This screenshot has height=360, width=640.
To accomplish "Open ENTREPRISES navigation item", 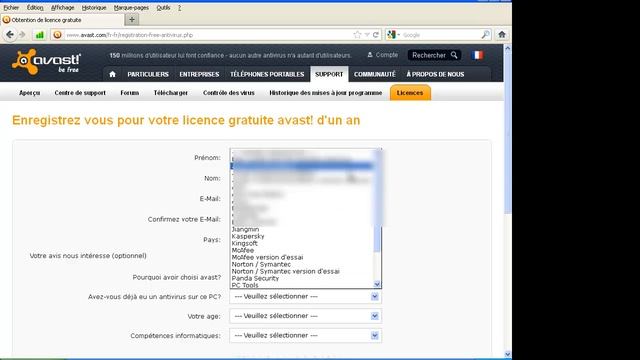I will coord(199,74).
